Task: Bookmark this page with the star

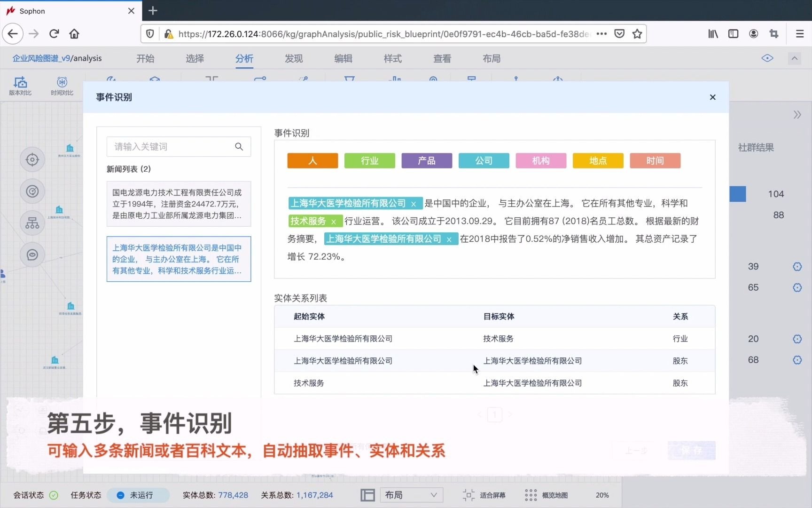Action: [637, 34]
